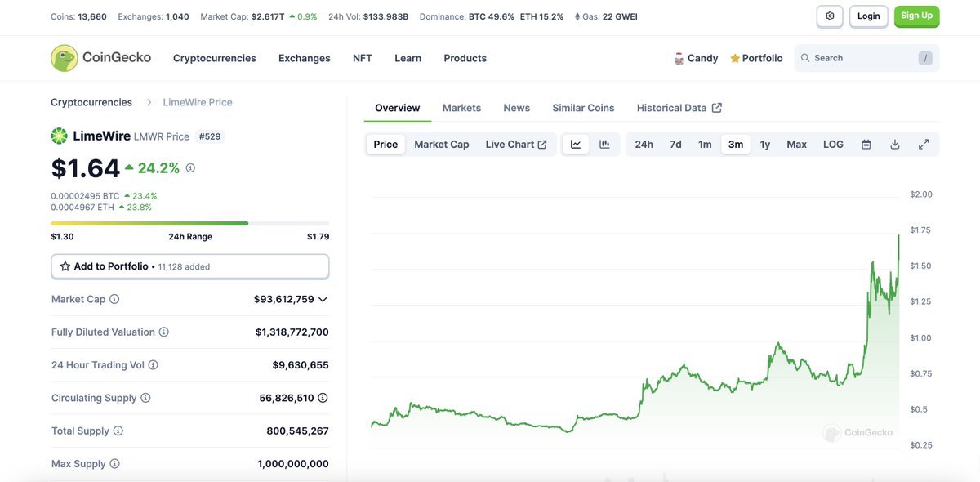Click Add to Portfolio button
The height and width of the screenshot is (482, 980).
[x=190, y=266]
